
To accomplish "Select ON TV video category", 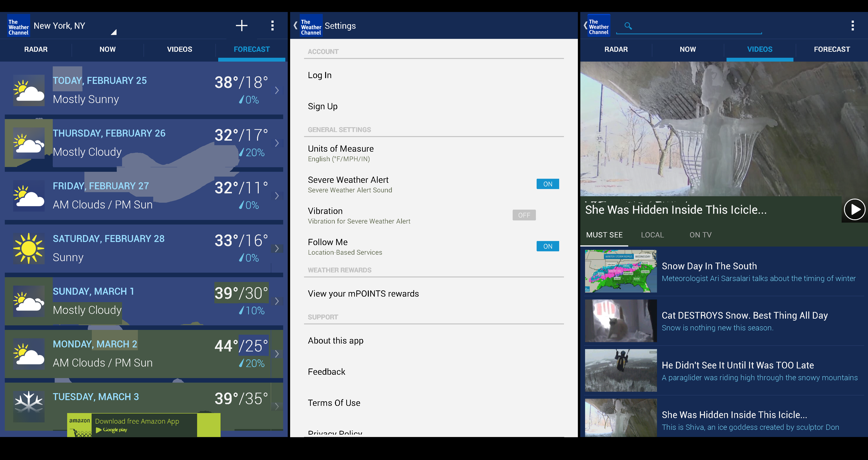I will (x=700, y=235).
